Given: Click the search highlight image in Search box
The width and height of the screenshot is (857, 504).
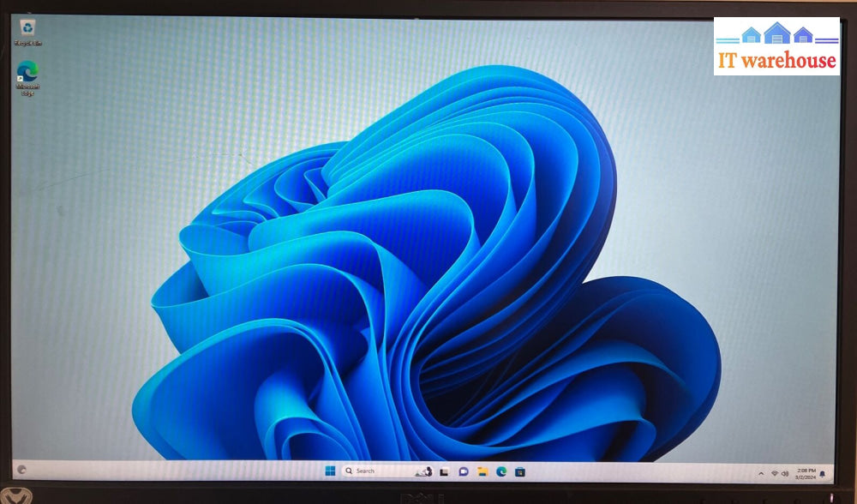Looking at the screenshot, I should click(423, 471).
